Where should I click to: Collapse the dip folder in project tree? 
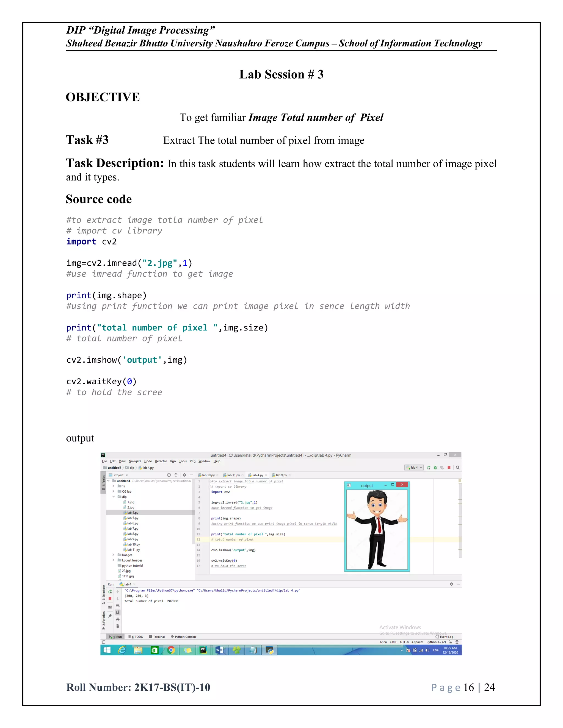(114, 497)
